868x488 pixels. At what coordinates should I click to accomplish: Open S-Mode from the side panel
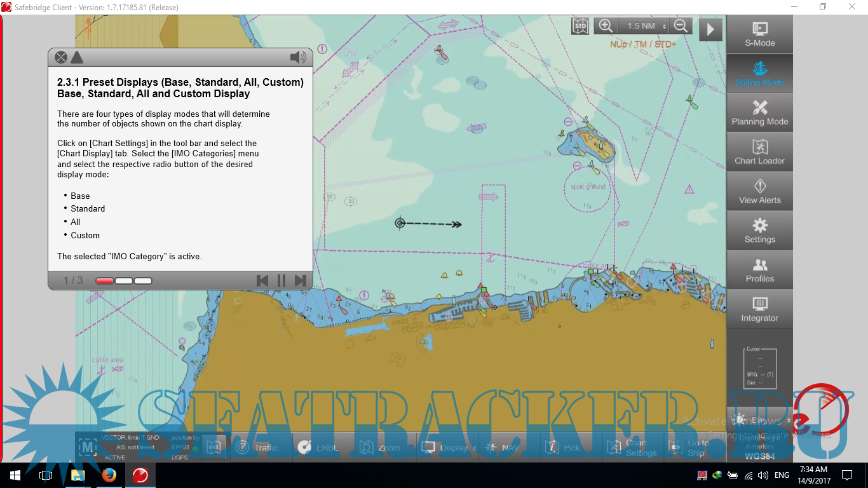(759, 34)
